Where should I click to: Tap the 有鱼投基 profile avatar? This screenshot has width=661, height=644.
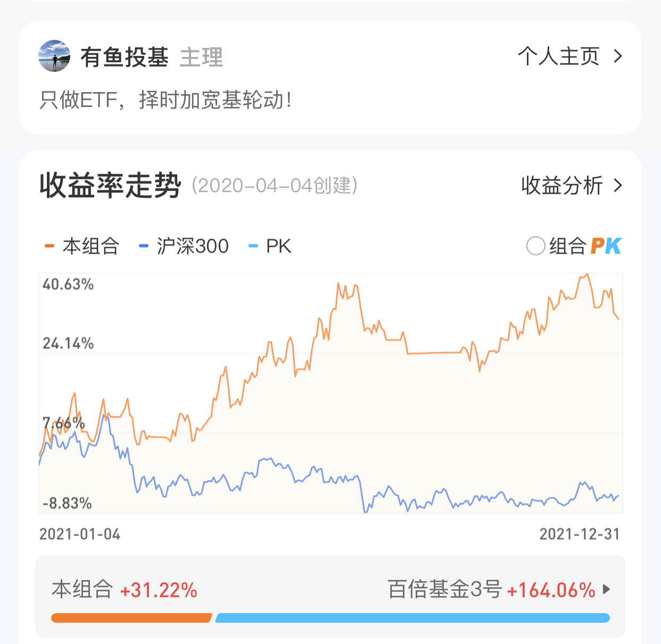[x=54, y=56]
